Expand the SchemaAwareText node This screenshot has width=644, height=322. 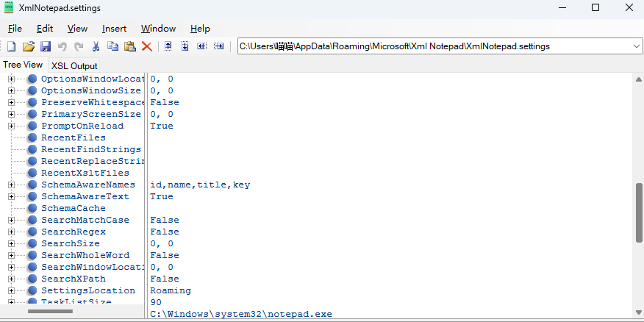click(x=11, y=197)
